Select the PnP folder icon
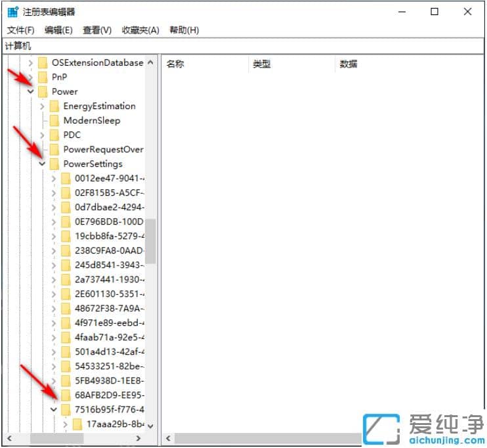Viewport: 487px width, 448px height. tap(43, 77)
